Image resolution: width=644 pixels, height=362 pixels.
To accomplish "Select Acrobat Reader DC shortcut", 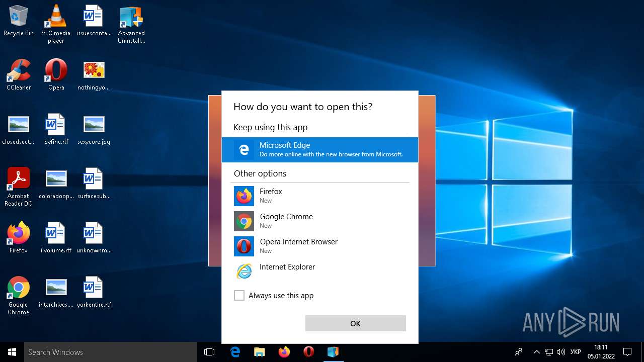I will click(x=19, y=187).
